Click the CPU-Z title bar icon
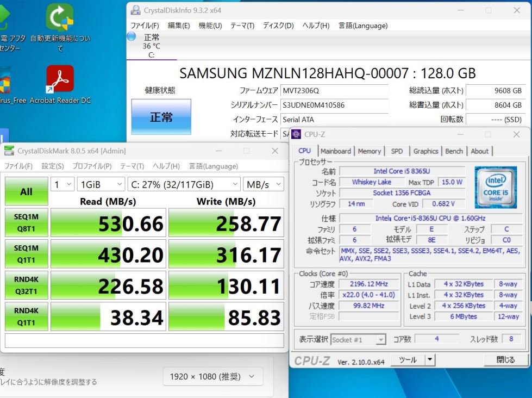532x398 pixels. click(x=296, y=134)
